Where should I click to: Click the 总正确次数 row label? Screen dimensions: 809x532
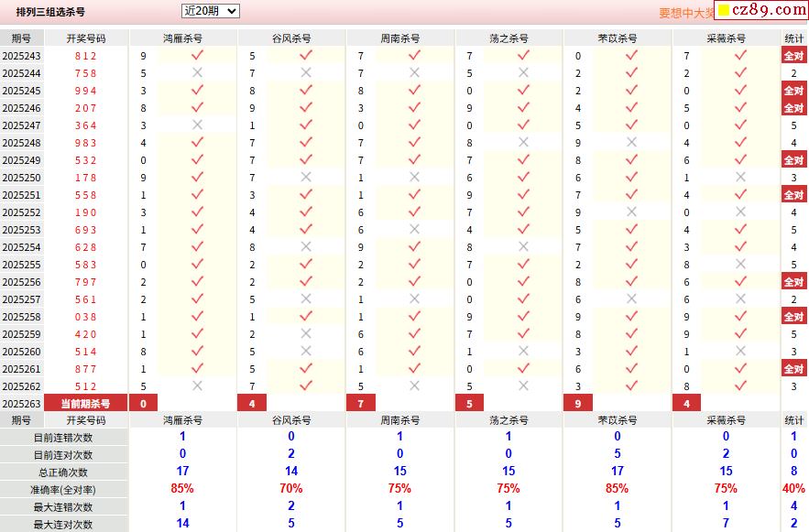pos(63,472)
